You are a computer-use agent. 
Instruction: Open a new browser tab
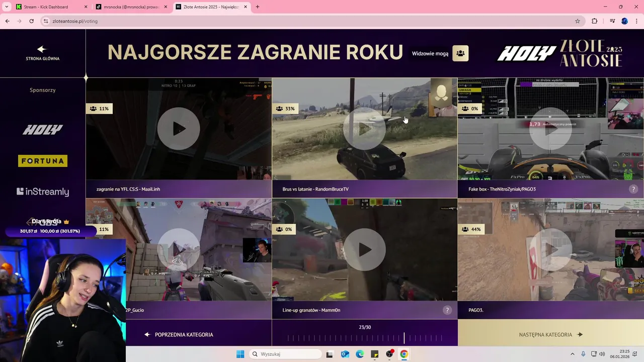[258, 7]
